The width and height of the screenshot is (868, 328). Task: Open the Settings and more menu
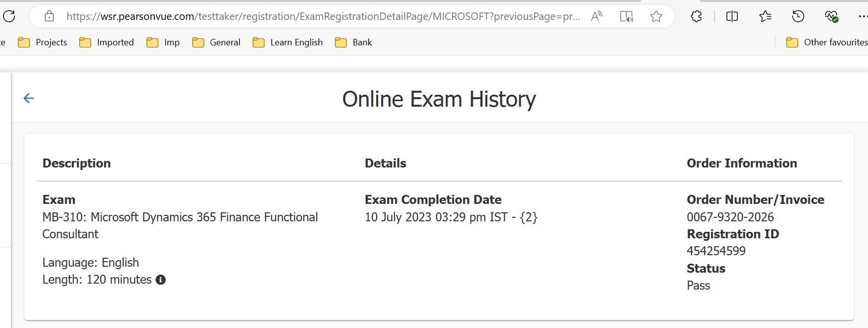[863, 16]
